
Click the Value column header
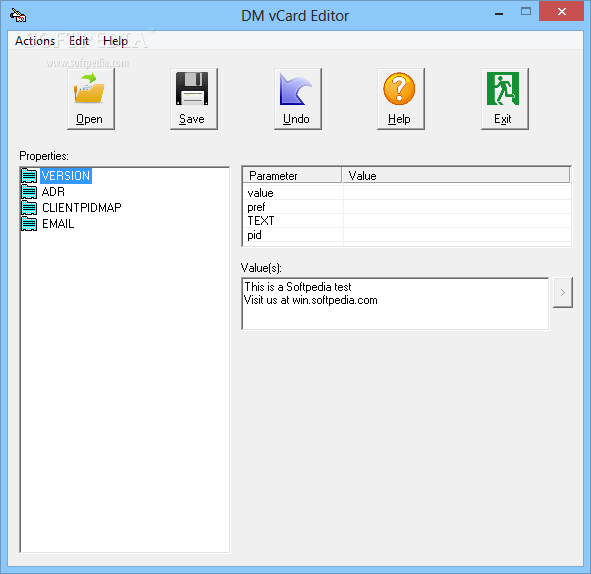(x=456, y=176)
